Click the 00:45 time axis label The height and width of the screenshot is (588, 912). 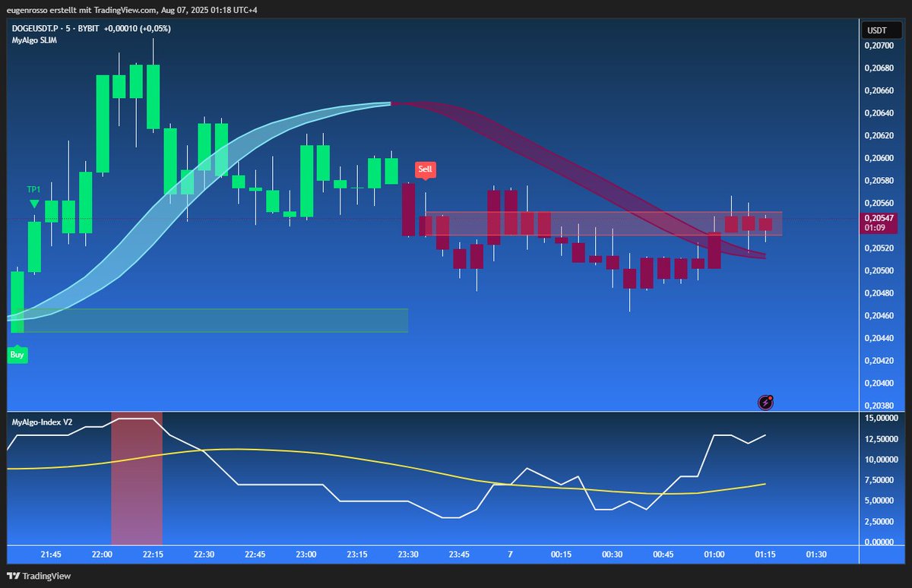[x=663, y=555]
